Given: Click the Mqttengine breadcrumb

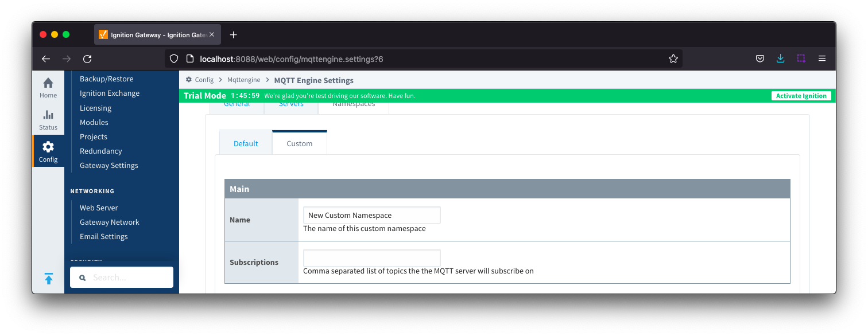Looking at the screenshot, I should pyautogui.click(x=244, y=80).
